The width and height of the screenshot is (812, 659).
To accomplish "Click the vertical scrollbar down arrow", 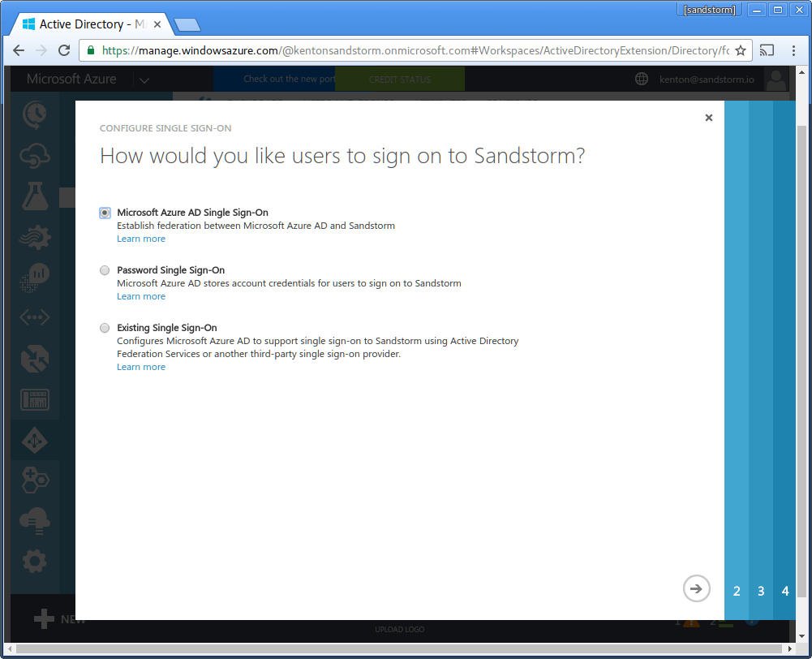I will (x=801, y=636).
